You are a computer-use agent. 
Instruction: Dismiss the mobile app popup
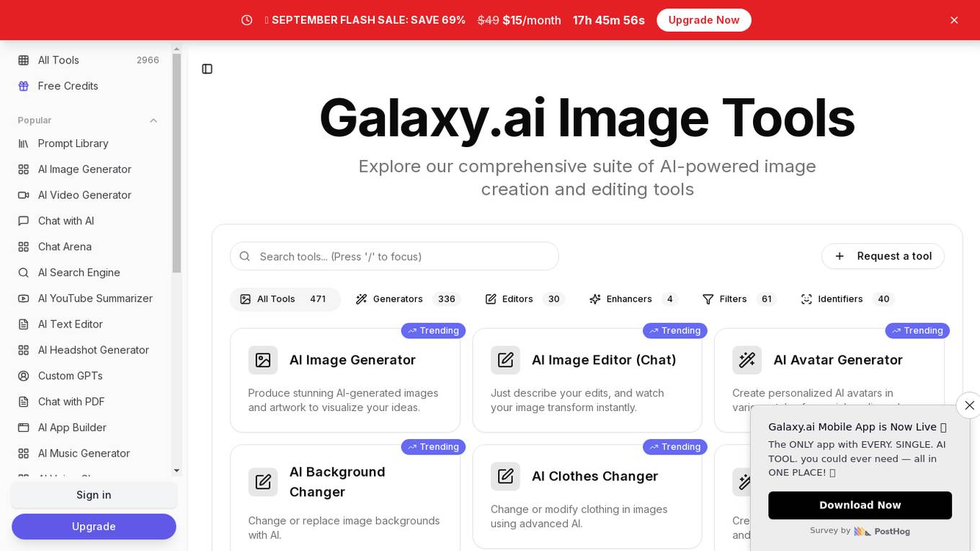point(969,405)
